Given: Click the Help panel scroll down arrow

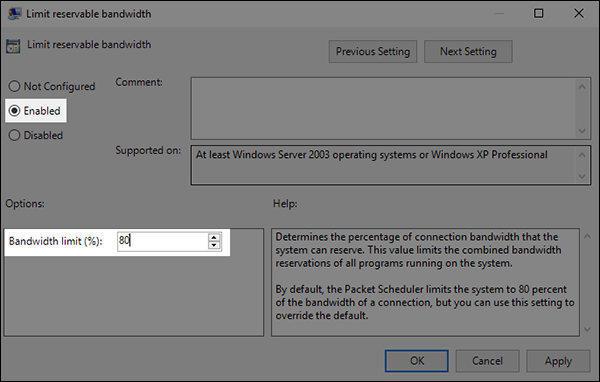Looking at the screenshot, I should pyautogui.click(x=587, y=329).
